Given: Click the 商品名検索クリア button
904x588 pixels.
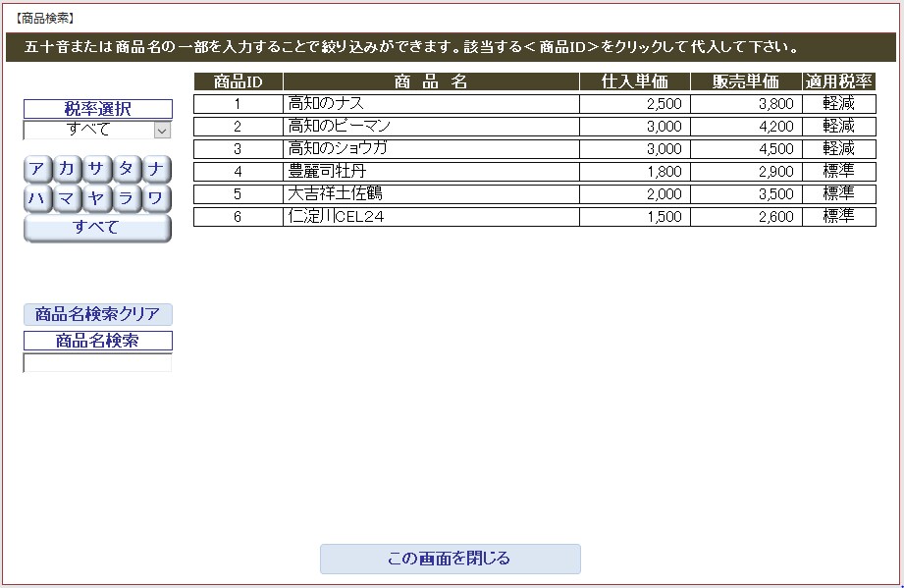Looking at the screenshot, I should point(97,314).
